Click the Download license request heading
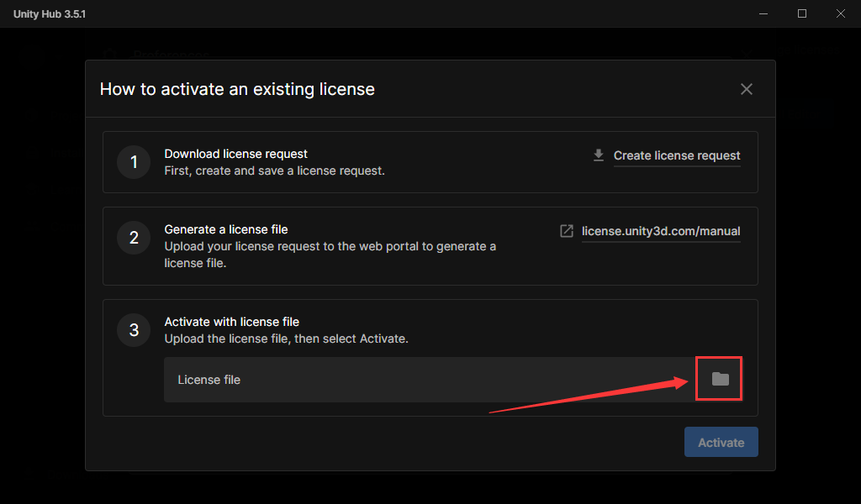861x504 pixels. 235,154
